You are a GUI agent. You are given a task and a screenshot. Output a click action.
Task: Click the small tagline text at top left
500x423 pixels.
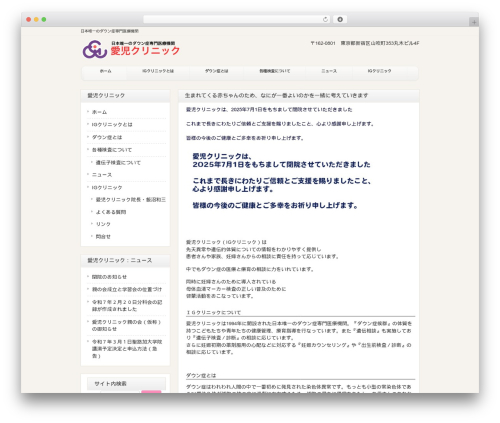110,31
